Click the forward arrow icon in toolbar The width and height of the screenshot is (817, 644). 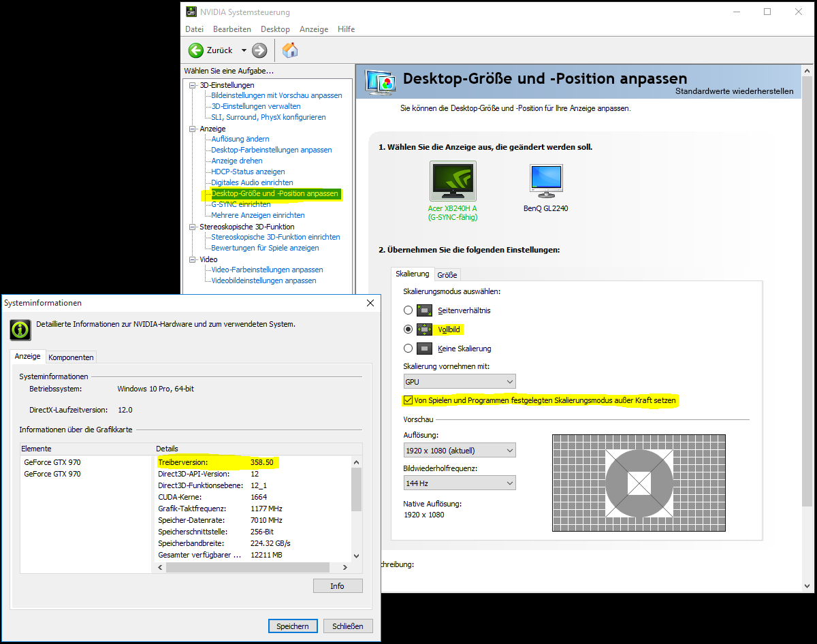[x=259, y=50]
